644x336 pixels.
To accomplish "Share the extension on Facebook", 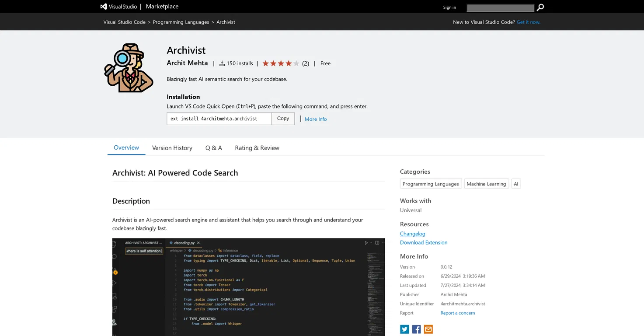I will click(416, 329).
